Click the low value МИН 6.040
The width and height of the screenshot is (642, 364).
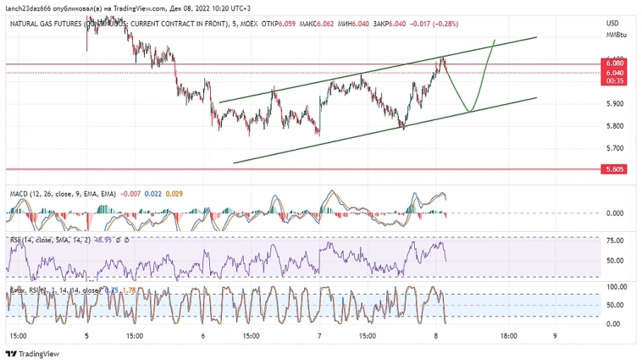tap(353, 24)
